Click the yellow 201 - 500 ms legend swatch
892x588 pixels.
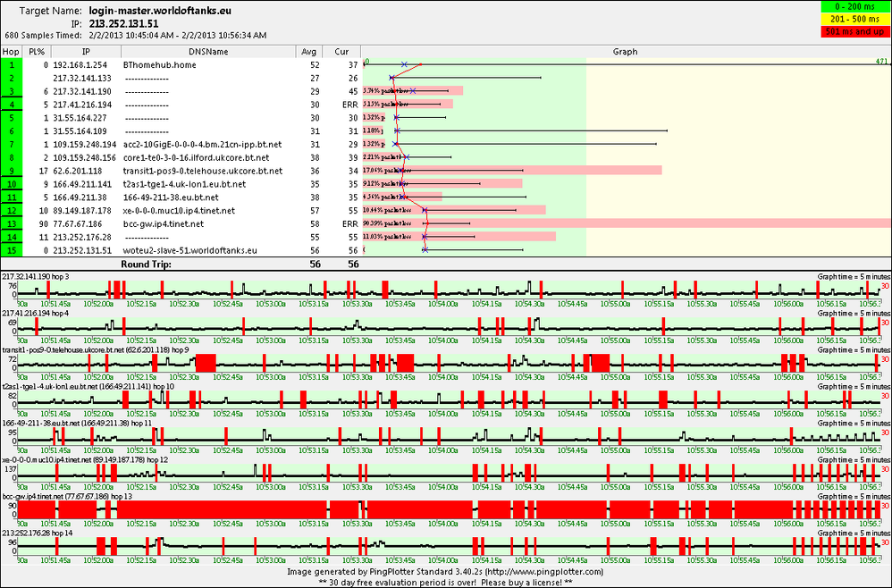(x=855, y=20)
